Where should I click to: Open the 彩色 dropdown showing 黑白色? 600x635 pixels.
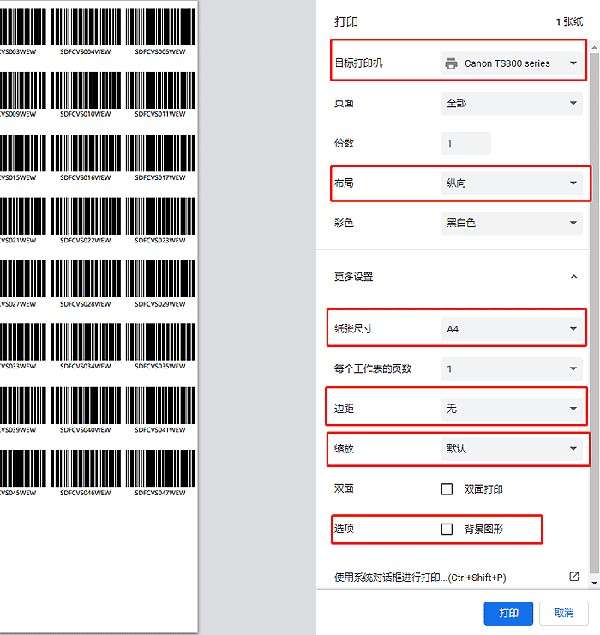point(512,223)
